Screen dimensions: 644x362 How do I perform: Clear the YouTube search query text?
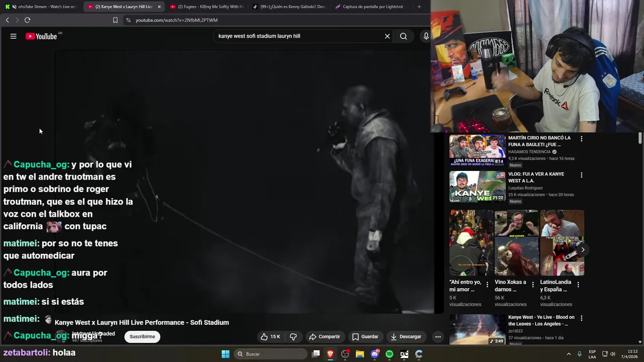coord(387,36)
